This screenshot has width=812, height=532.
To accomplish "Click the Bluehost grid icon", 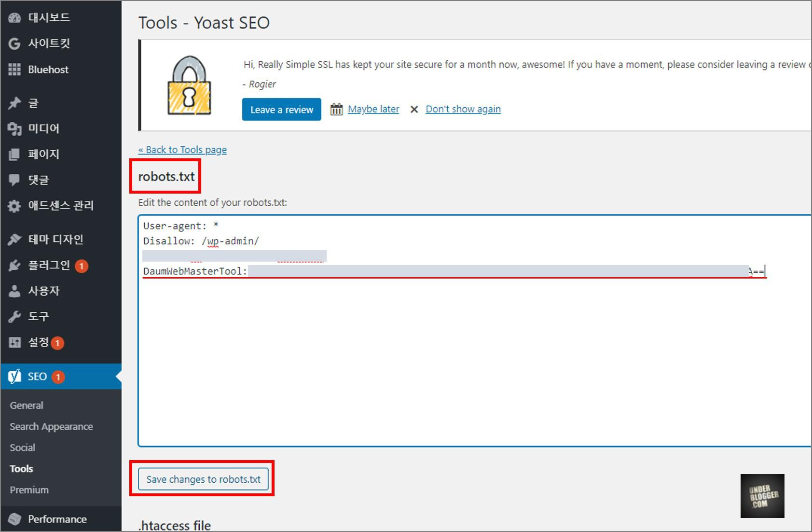I will (x=14, y=70).
